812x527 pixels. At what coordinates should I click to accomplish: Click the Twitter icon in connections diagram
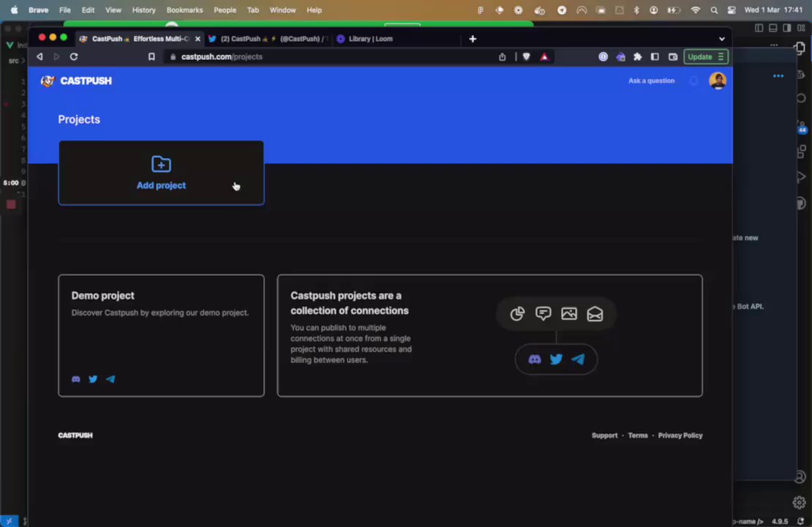556,359
